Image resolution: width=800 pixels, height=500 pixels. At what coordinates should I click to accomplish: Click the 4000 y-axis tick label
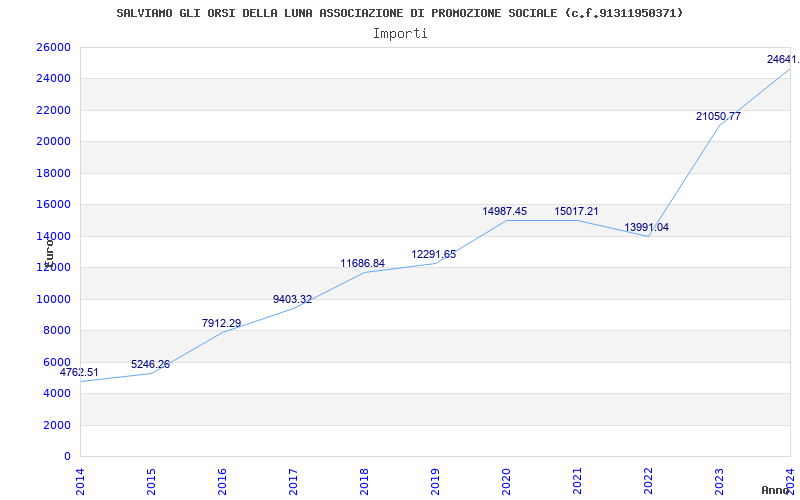56,393
